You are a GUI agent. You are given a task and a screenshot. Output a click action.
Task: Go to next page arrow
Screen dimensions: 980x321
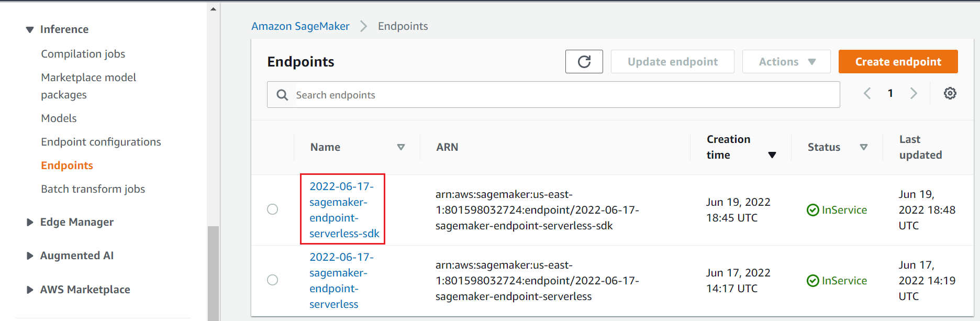[x=914, y=93]
